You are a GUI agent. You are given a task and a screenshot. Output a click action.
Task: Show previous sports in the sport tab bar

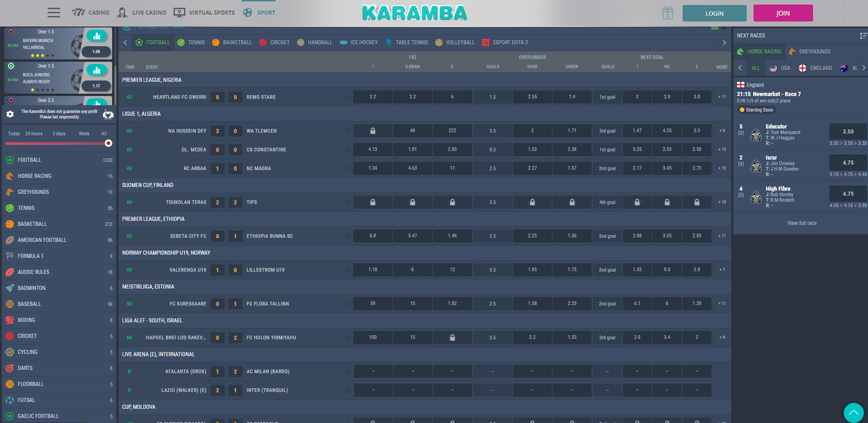pyautogui.click(x=125, y=43)
